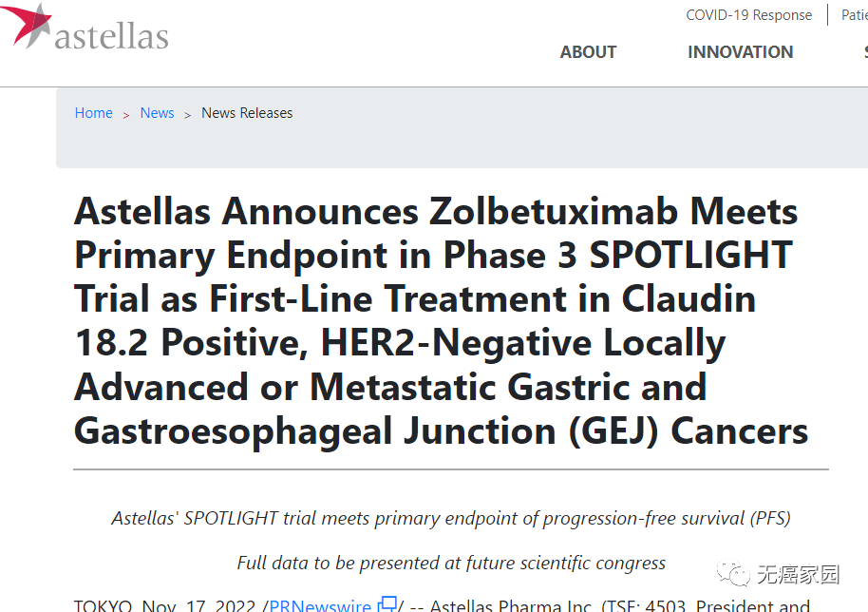Go to the Home breadcrumb
The image size is (868, 612).
pyautogui.click(x=94, y=113)
